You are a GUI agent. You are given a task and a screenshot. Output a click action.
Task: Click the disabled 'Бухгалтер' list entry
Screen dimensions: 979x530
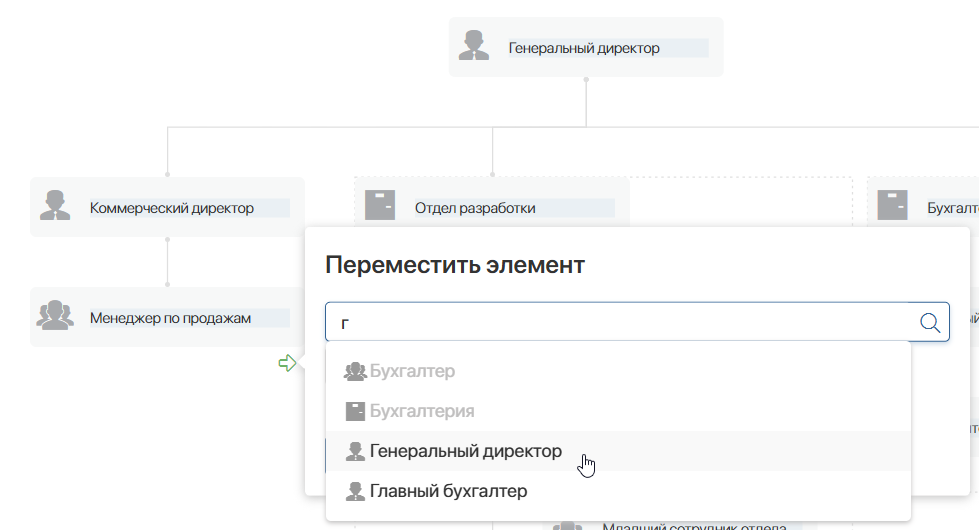coord(618,371)
